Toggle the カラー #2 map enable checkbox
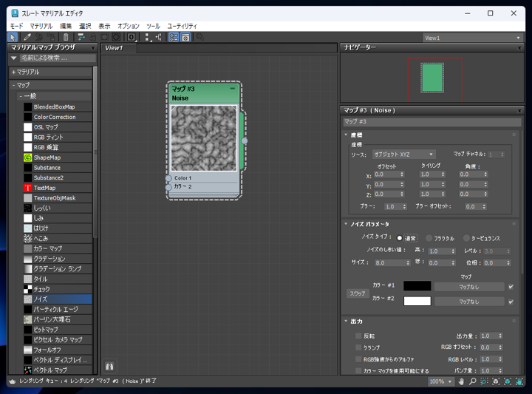 pyautogui.click(x=511, y=302)
